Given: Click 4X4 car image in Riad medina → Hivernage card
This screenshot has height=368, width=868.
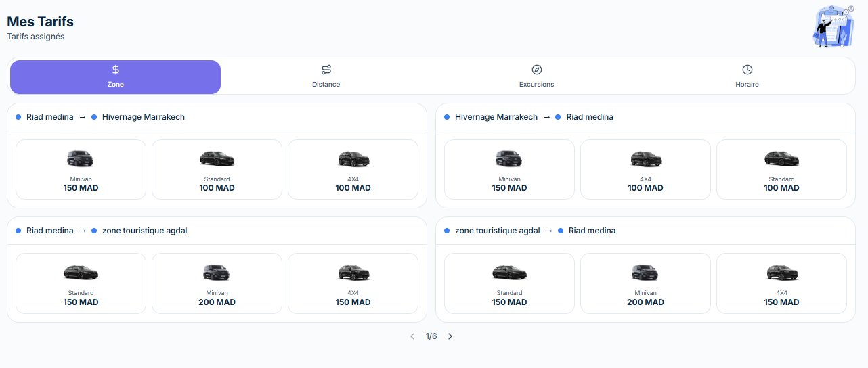Looking at the screenshot, I should click(x=353, y=159).
